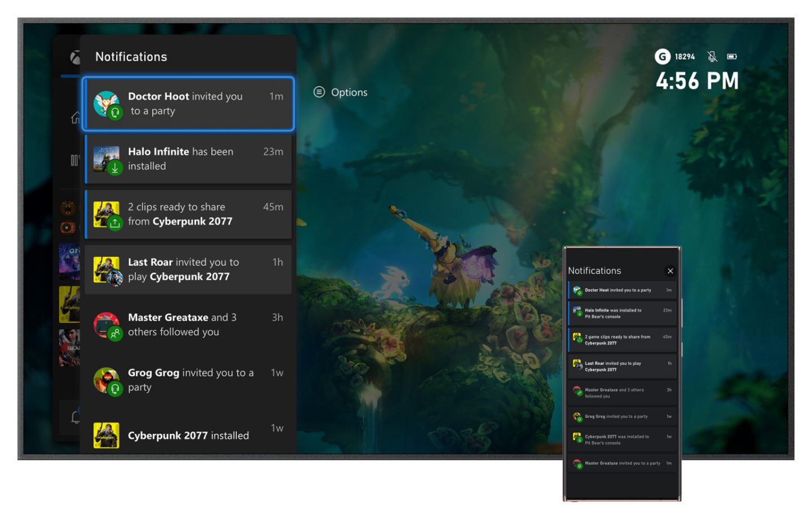Screen dimensions: 812x519
Task: Click the followers icon on Master Greataxe's notification
Action: point(116,334)
